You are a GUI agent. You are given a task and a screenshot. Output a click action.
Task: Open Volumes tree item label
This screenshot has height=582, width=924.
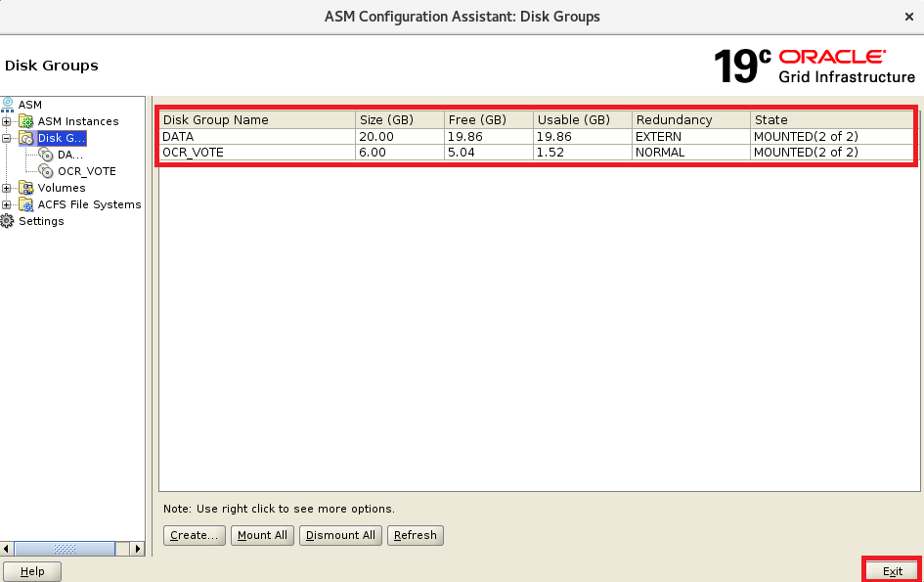(62, 188)
